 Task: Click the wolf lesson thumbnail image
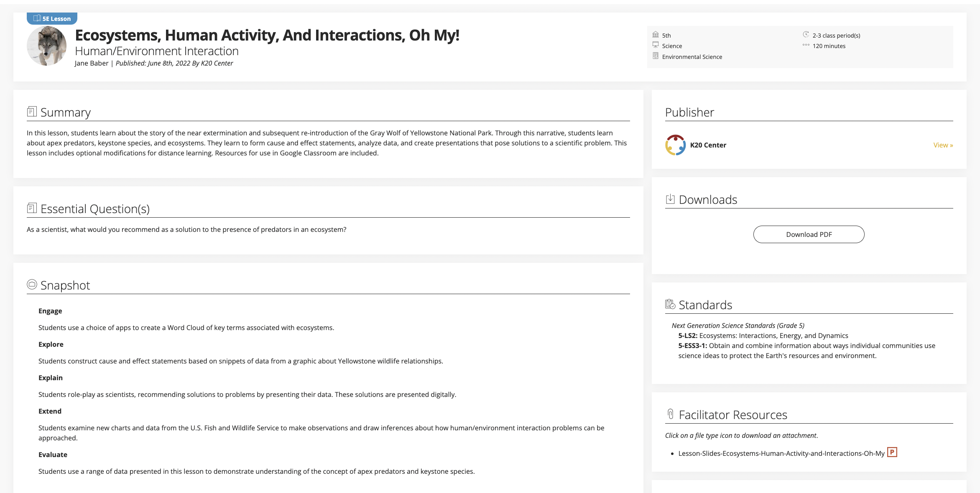tap(46, 45)
